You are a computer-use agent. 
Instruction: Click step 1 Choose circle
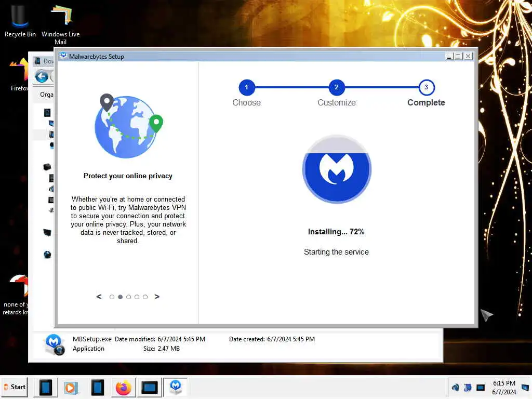click(247, 87)
